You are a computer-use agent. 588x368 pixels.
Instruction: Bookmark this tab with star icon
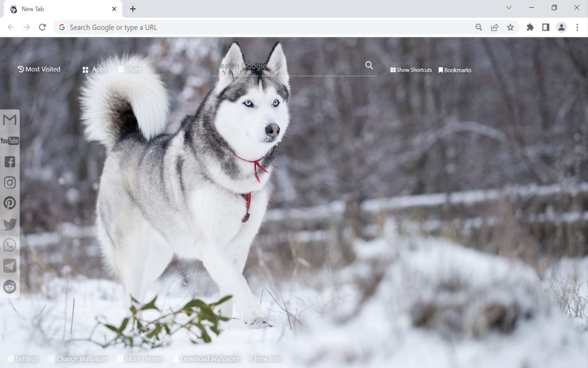510,27
